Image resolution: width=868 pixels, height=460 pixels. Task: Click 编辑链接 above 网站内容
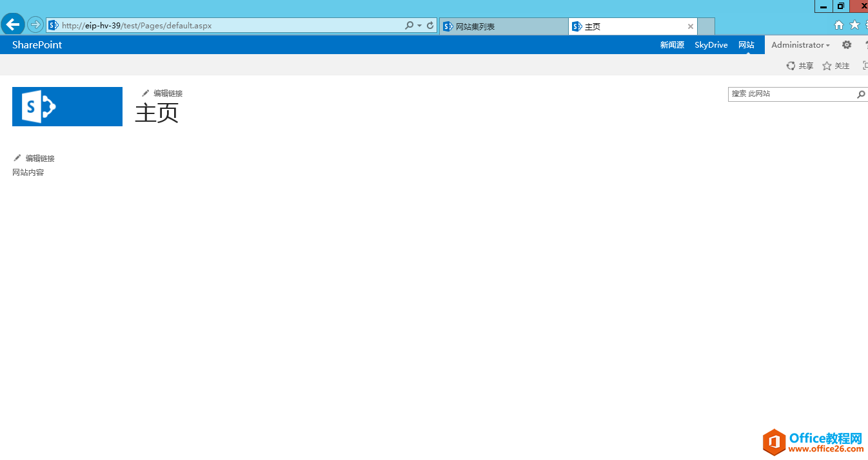click(x=34, y=158)
